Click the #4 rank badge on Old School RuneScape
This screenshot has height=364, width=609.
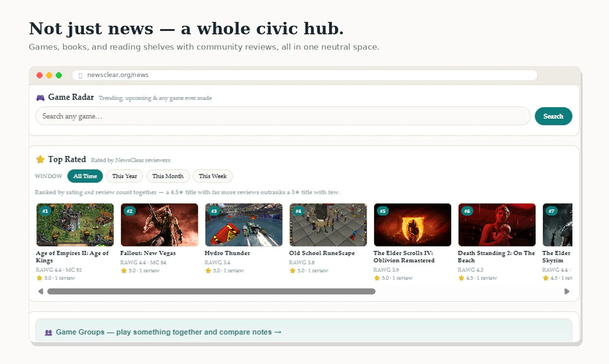[x=298, y=211]
